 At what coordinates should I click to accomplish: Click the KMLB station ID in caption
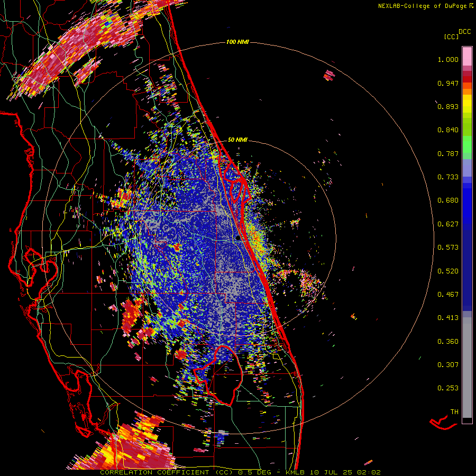[296, 472]
